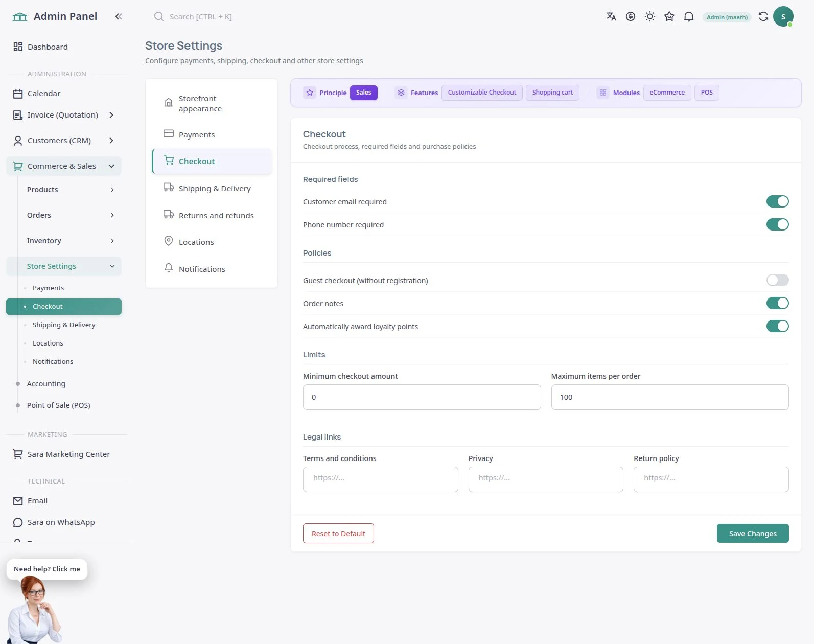Viewport: 814px width, 644px height.
Task: Click the Customizable Checkout tag
Action: point(482,93)
